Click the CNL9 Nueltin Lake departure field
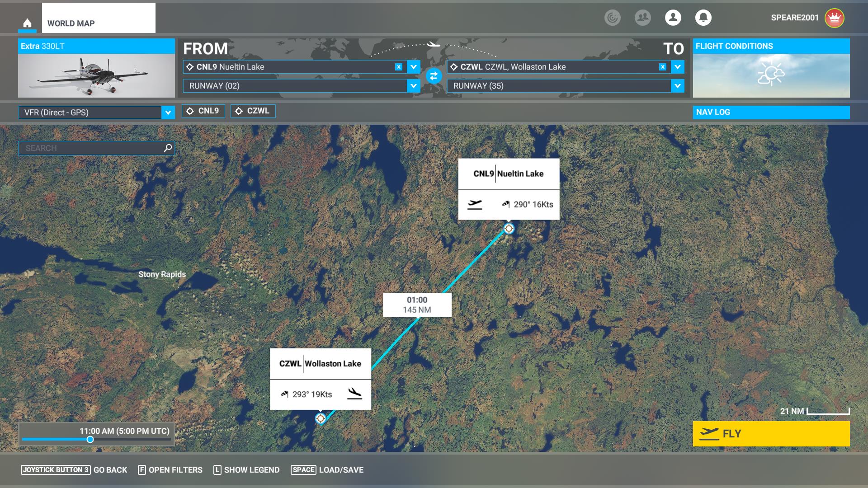The image size is (868, 488). [295, 67]
